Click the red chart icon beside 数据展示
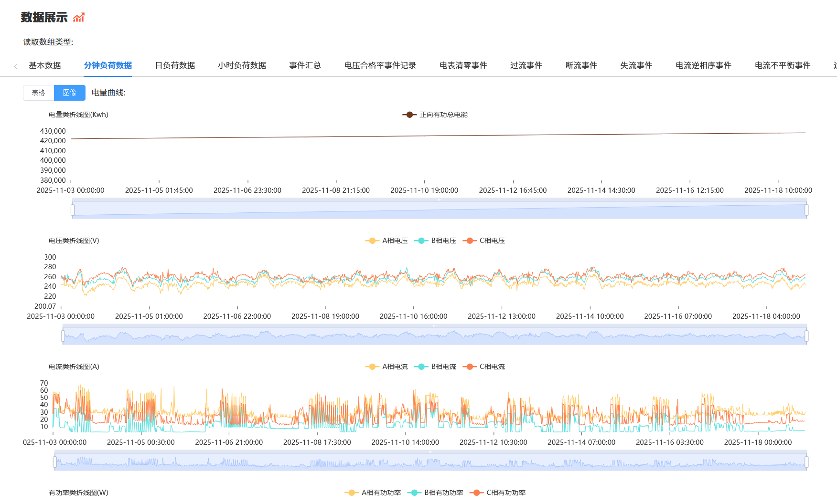This screenshot has height=504, width=837. pyautogui.click(x=79, y=18)
